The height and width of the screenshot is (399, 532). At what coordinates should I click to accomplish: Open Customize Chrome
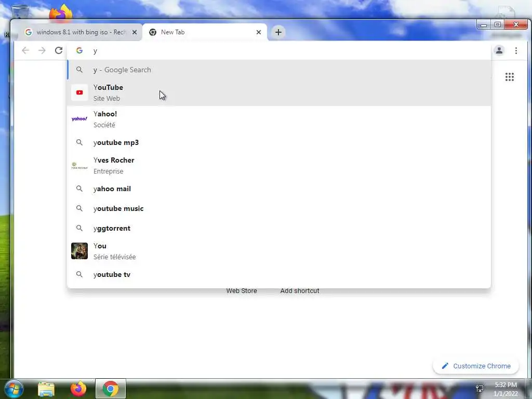pyautogui.click(x=476, y=366)
